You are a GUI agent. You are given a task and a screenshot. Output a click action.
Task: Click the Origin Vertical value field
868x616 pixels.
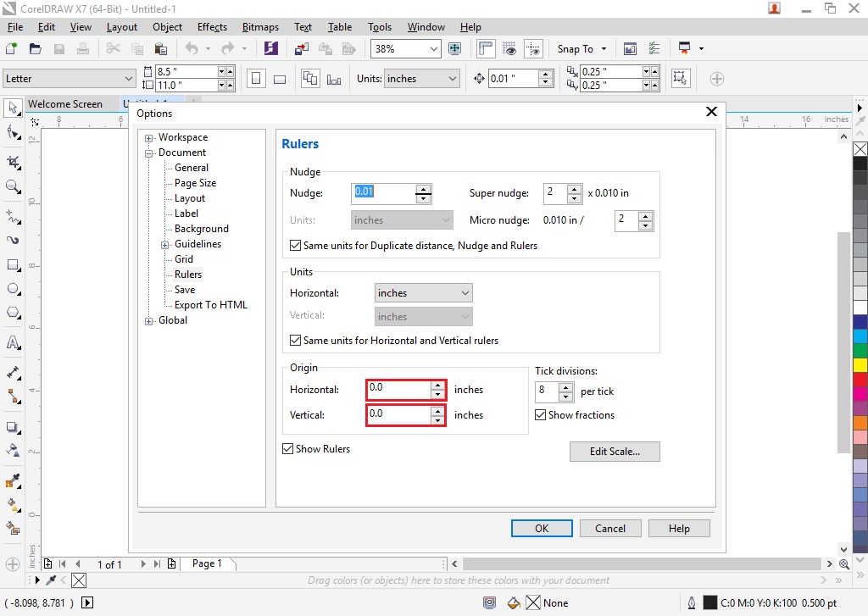pyautogui.click(x=399, y=415)
